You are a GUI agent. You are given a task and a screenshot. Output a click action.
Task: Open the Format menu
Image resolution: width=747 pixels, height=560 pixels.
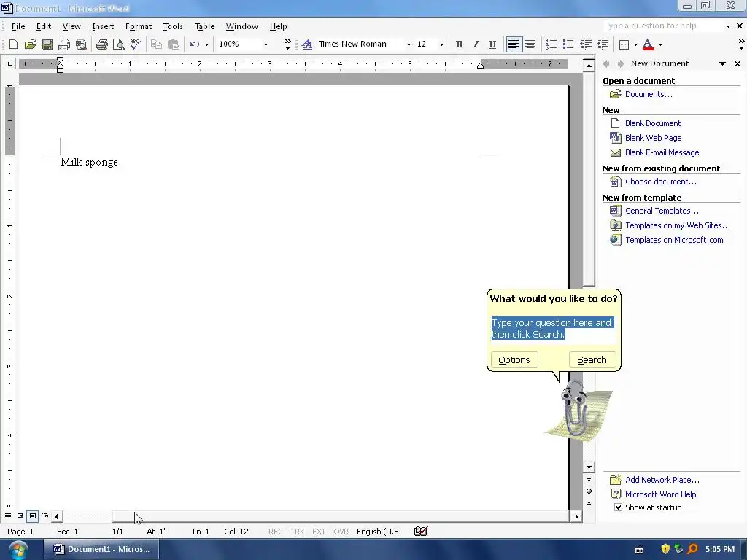tap(138, 26)
